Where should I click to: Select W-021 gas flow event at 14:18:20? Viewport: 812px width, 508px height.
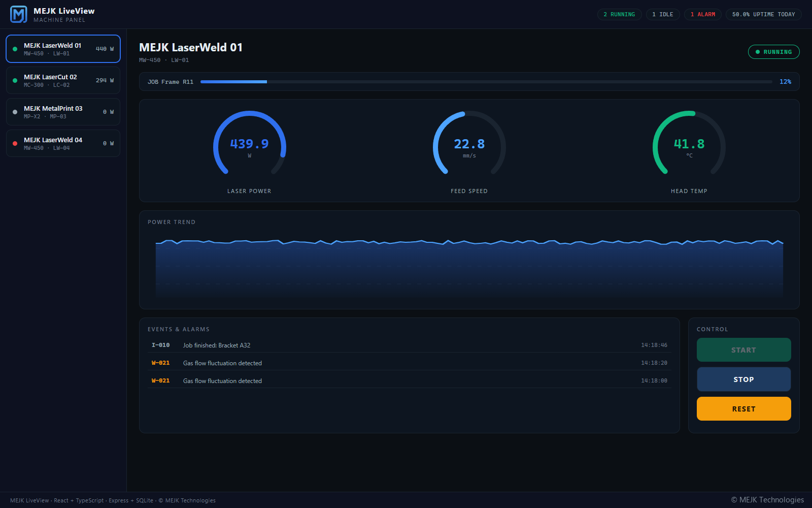[410, 363]
